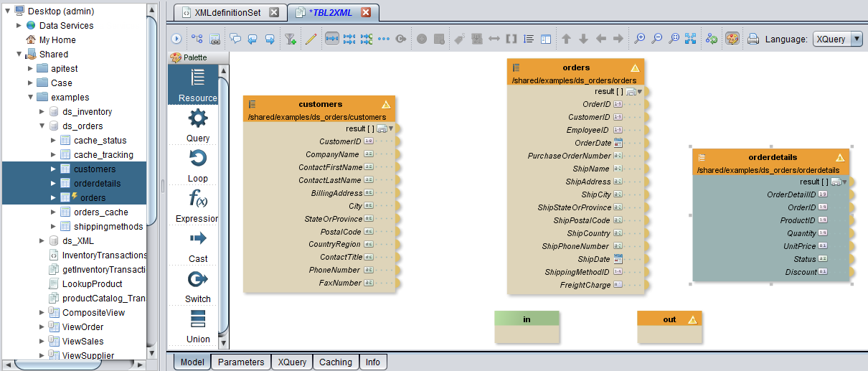This screenshot has width=868, height=371.
Task: Click the fit-to-window arrows icon
Action: [x=691, y=39]
